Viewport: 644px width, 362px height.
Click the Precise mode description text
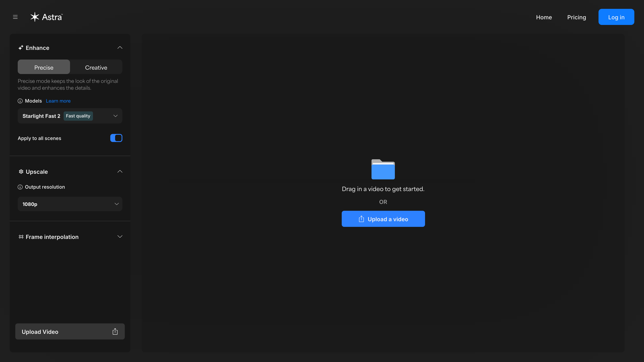68,84
